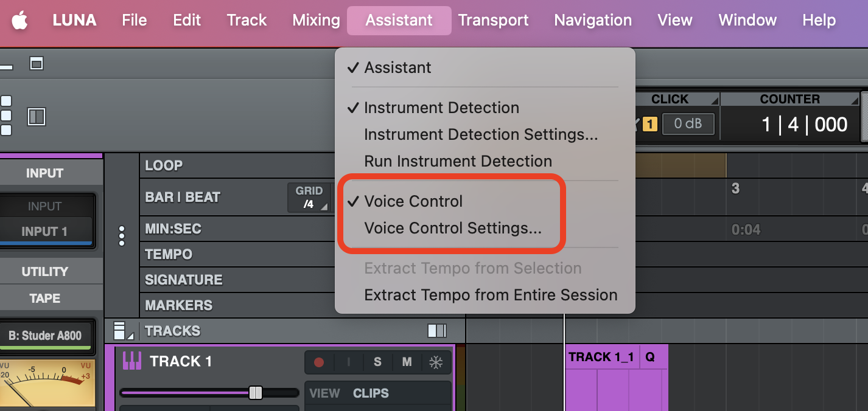Freeze Track 1 with the snowflake icon
Viewport: 868px width, 411px height.
point(436,362)
